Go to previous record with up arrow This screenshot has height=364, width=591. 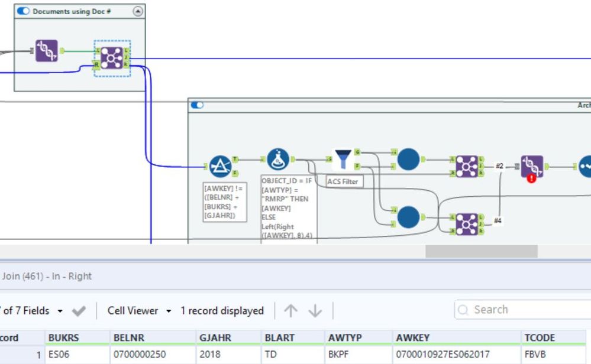(x=290, y=311)
